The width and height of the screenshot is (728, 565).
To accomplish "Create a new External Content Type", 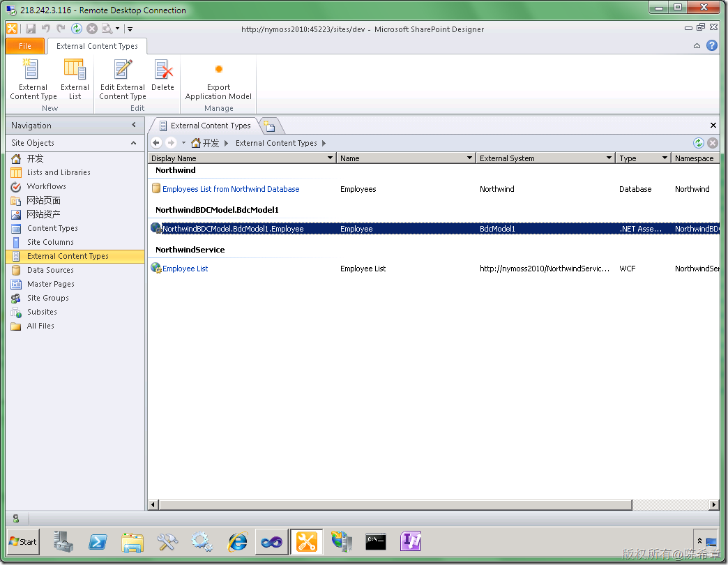I will tap(33, 80).
